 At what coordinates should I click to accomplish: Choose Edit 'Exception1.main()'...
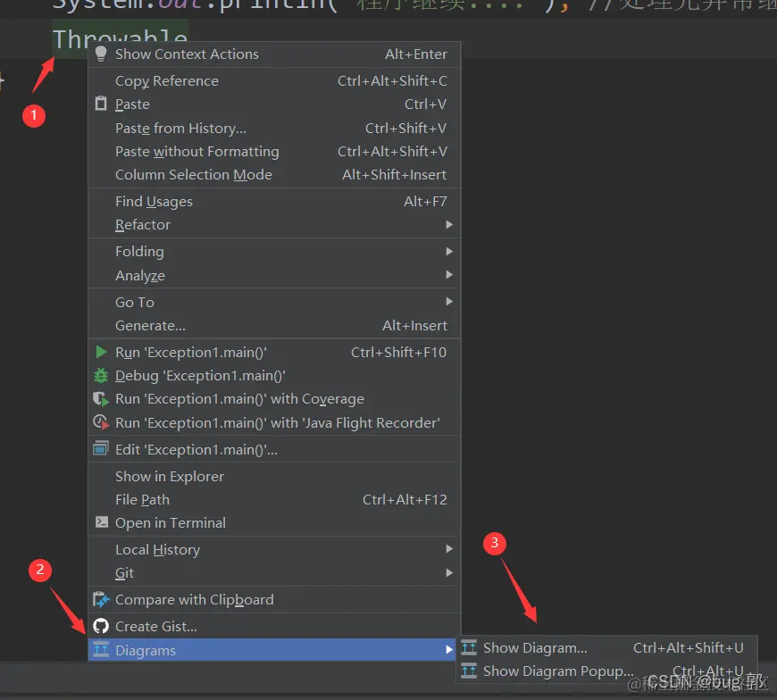pos(274,449)
